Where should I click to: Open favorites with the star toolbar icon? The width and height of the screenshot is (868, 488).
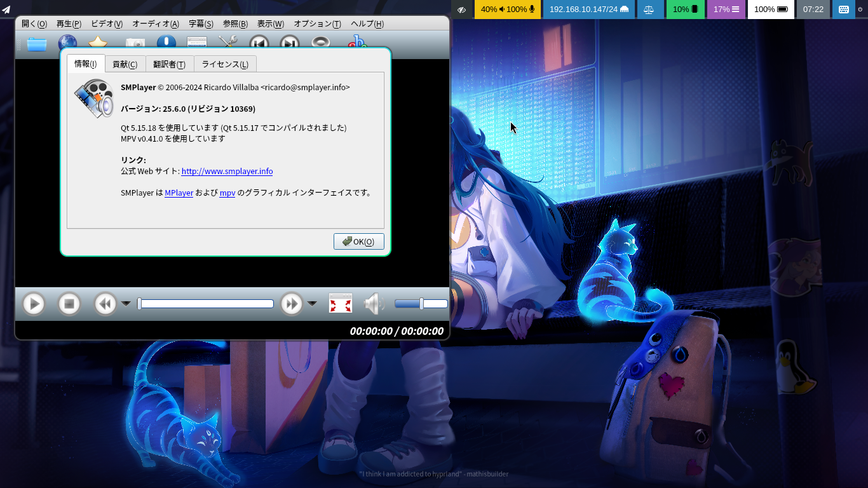pos(98,43)
